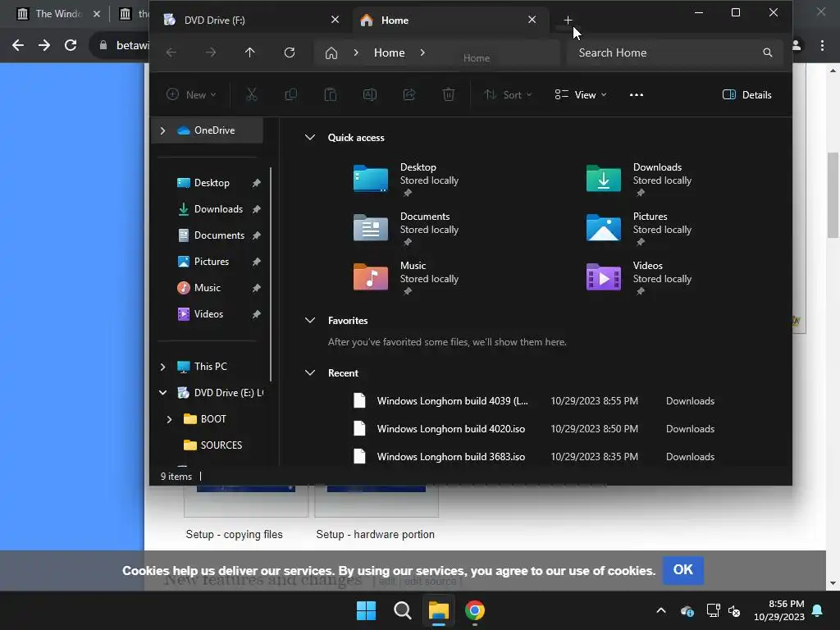Click the Chrome page vertical scrollbar
This screenshot has width=840, height=630.
tap(833, 195)
